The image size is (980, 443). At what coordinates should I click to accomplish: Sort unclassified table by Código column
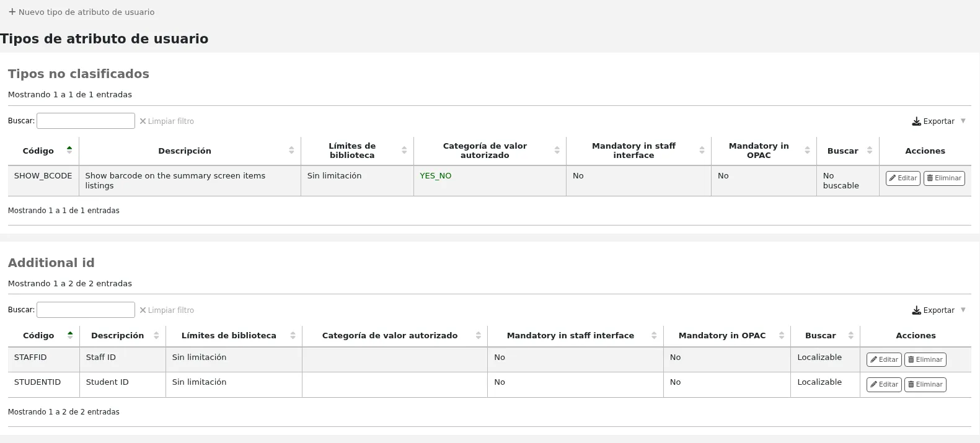click(x=43, y=151)
